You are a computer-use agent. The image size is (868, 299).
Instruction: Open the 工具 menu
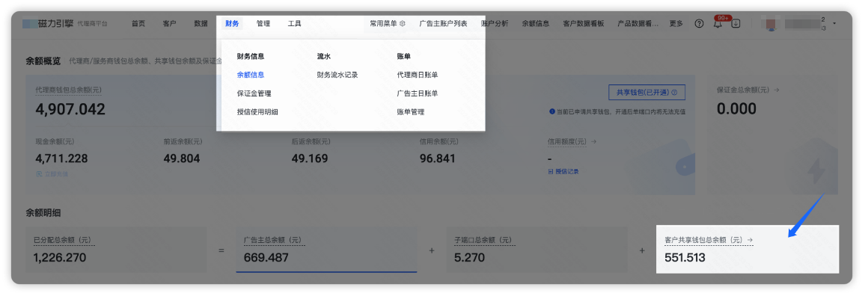(295, 24)
